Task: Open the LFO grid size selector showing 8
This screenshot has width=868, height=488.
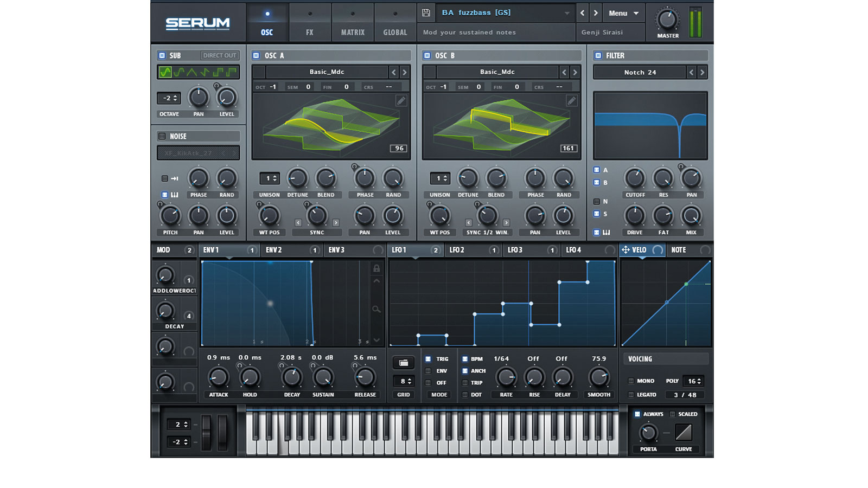Action: pos(403,381)
